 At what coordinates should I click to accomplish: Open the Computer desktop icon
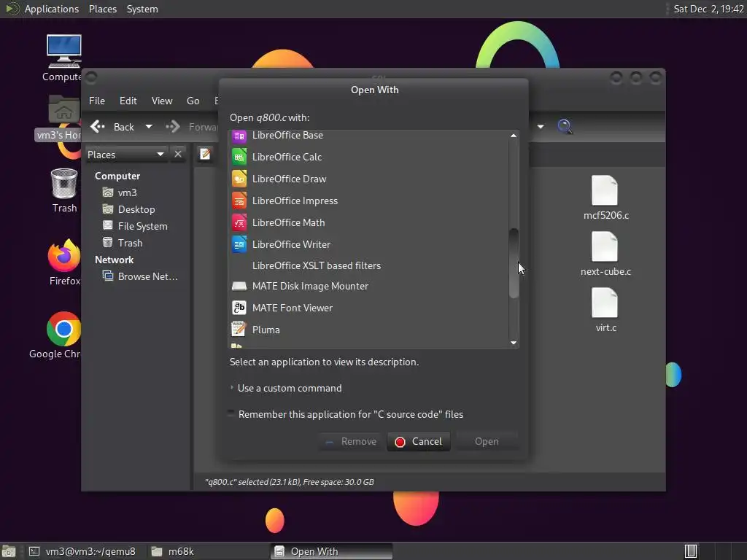(64, 52)
